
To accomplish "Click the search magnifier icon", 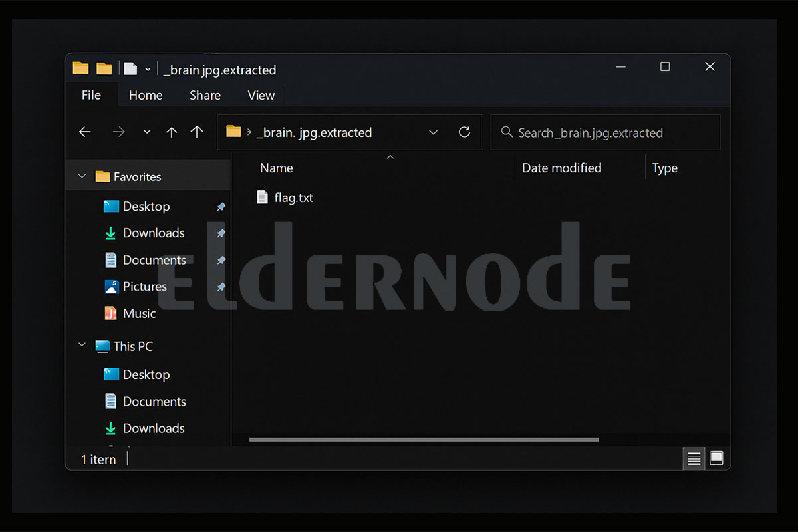I will (x=507, y=132).
